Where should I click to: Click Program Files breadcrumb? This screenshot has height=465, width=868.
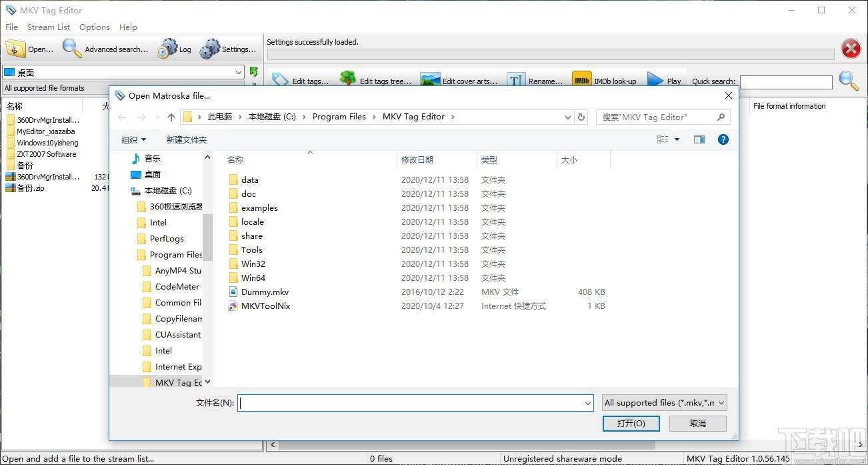point(339,117)
